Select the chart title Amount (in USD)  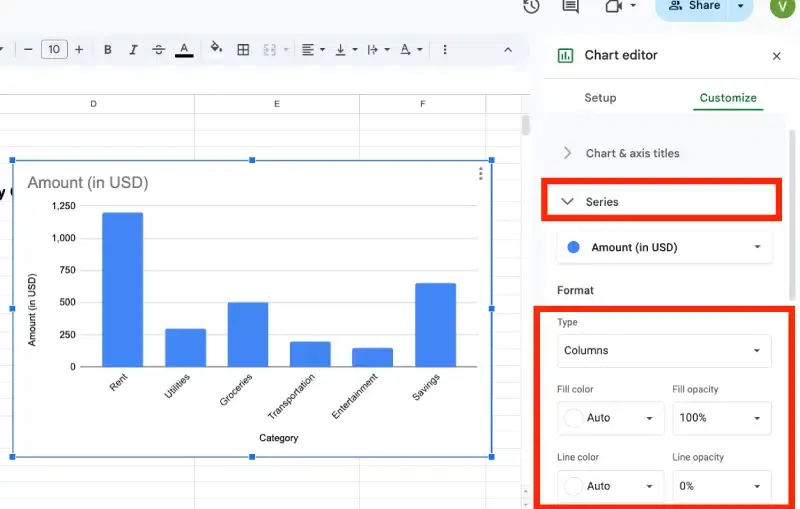tap(88, 183)
